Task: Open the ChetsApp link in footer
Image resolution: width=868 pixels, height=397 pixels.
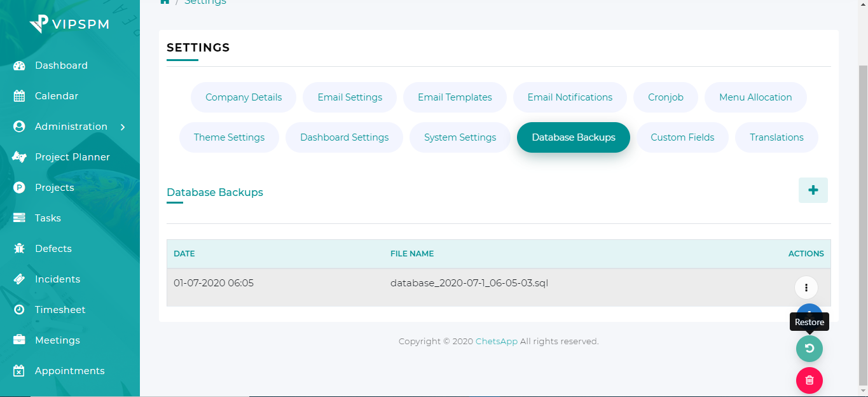Action: (x=496, y=341)
